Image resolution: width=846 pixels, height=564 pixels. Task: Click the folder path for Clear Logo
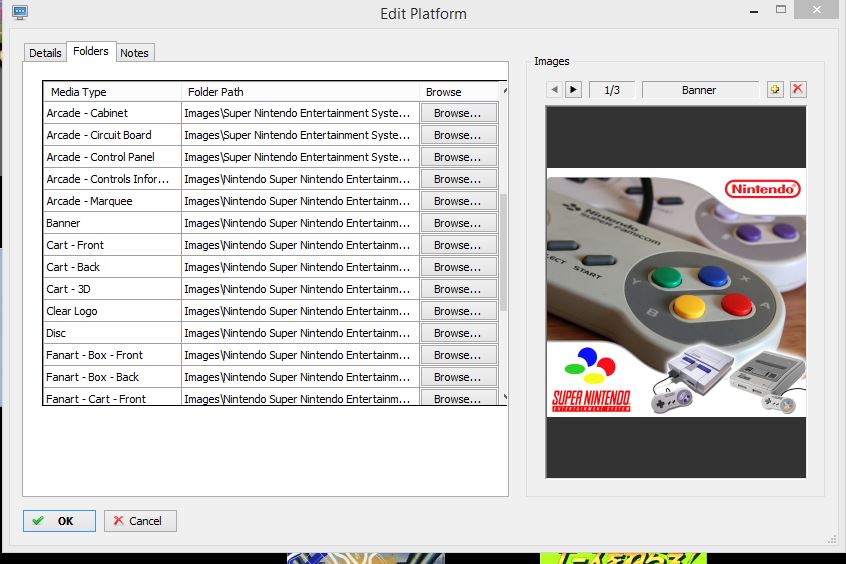pyautogui.click(x=301, y=311)
